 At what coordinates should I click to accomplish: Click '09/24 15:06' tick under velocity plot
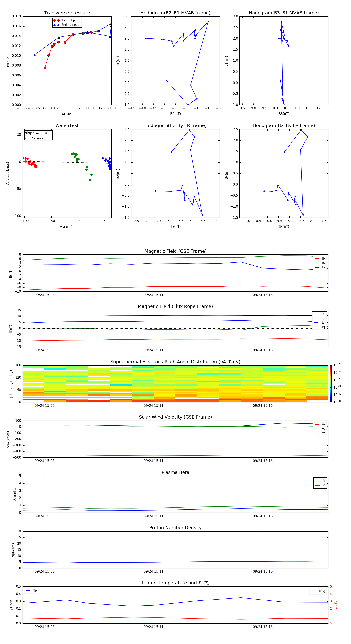coord(44,461)
